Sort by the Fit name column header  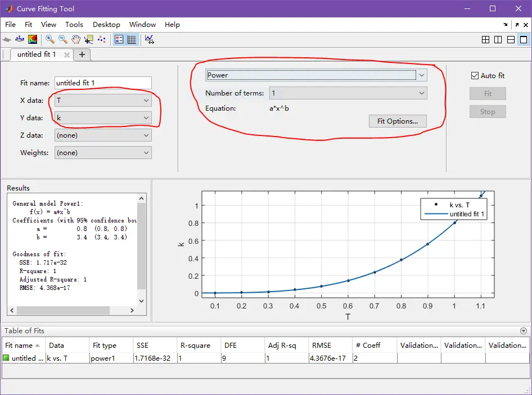24,345
